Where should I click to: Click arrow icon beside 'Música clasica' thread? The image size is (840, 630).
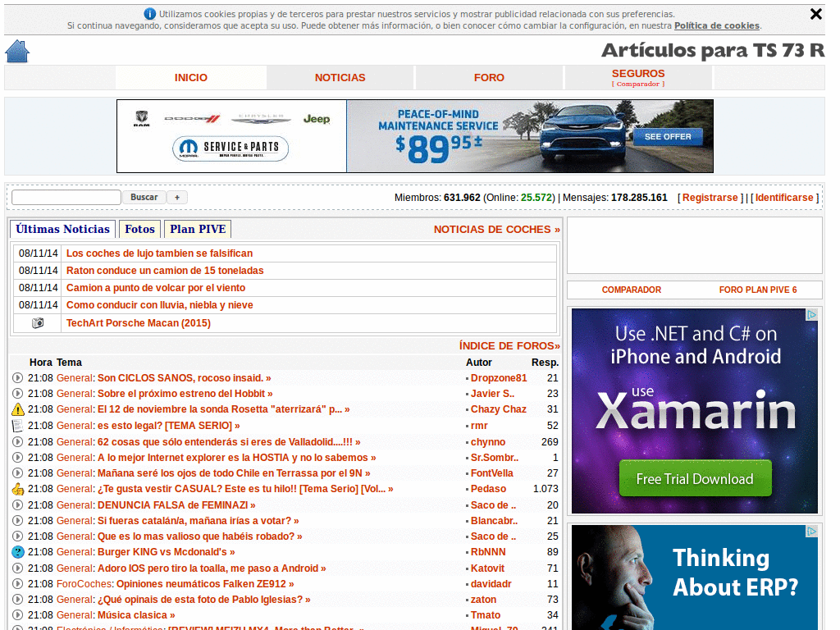coord(18,614)
